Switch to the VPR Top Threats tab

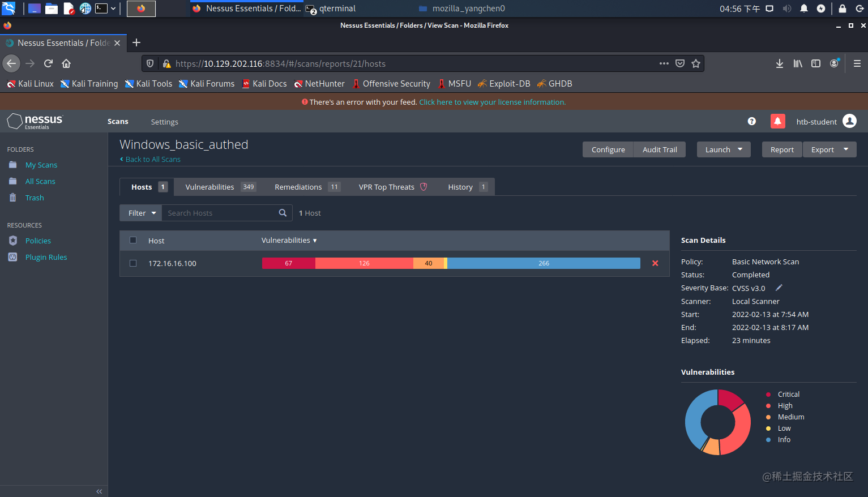coord(392,187)
